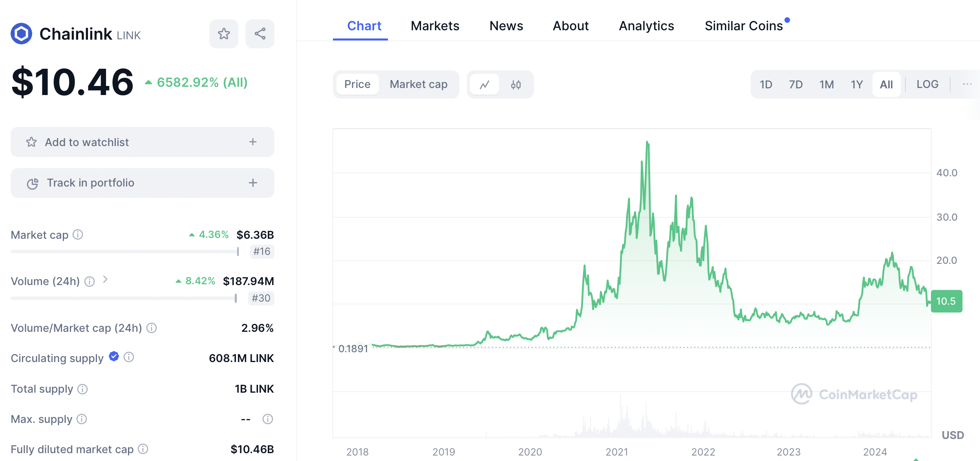Image resolution: width=980 pixels, height=461 pixels.
Task: Select Market cap chart mode
Action: 419,84
